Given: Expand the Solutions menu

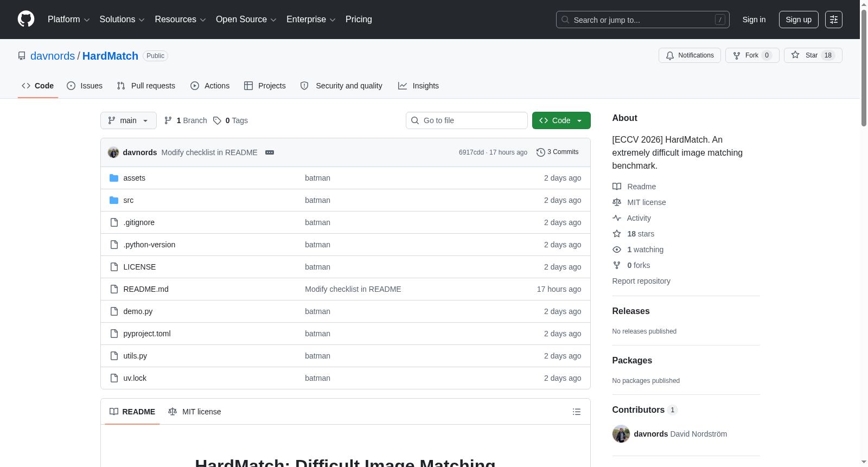Looking at the screenshot, I should point(122,20).
